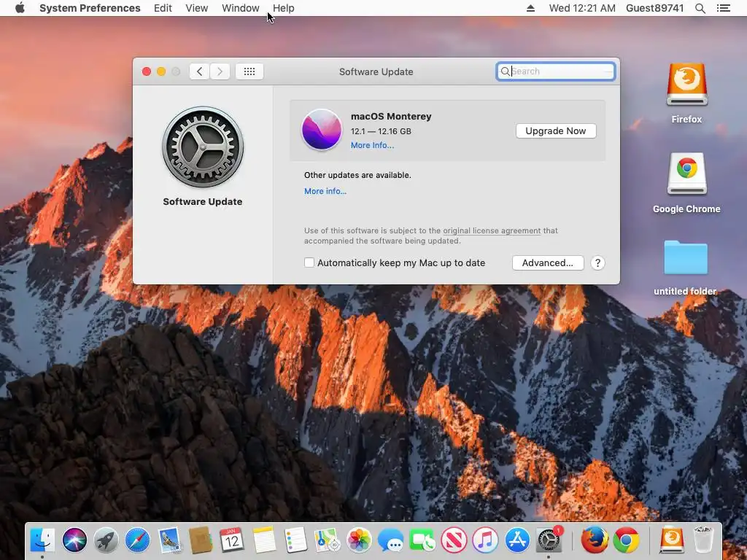Open the Edit menu

pos(163,8)
